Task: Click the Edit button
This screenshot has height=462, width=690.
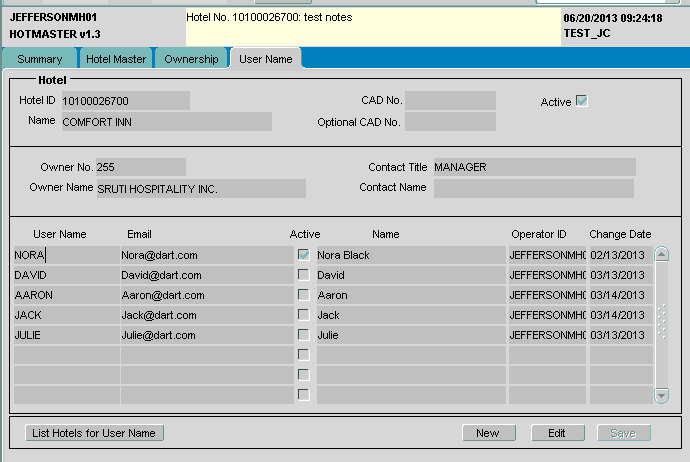Action: point(557,433)
